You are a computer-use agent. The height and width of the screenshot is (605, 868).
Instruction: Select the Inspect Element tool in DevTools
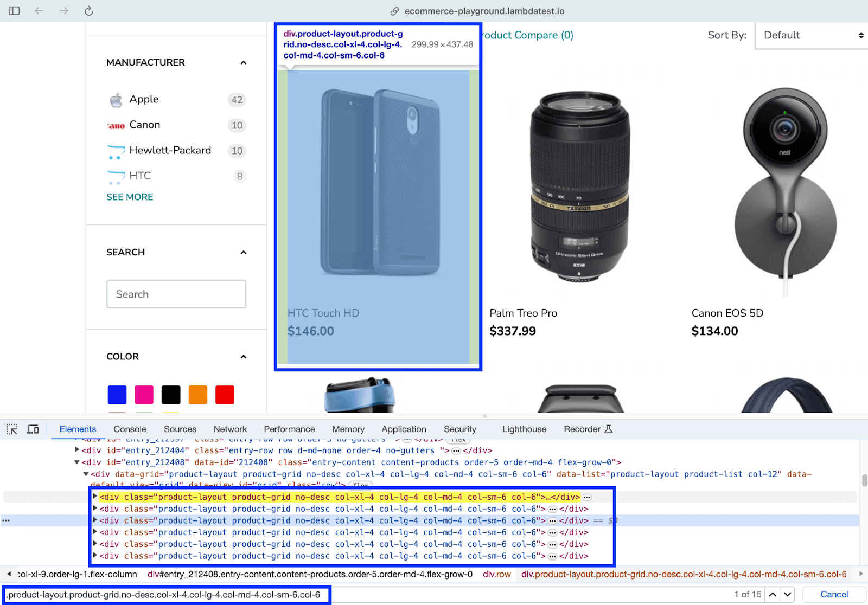pyautogui.click(x=11, y=429)
